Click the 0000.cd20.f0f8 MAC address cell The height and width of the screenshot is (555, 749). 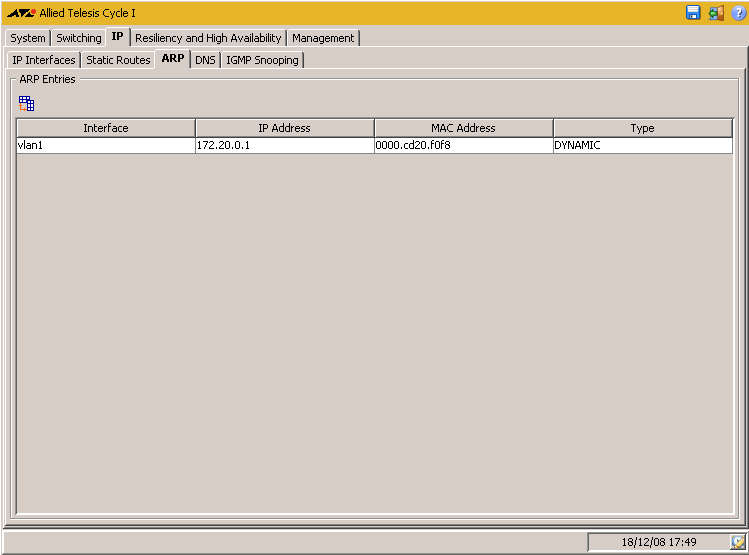coord(463,145)
